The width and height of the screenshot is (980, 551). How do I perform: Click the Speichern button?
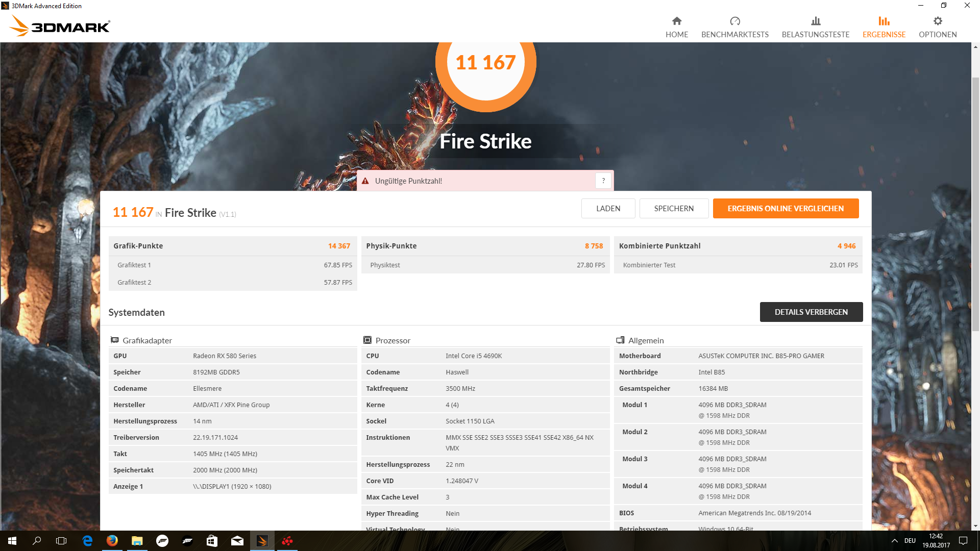pos(673,208)
